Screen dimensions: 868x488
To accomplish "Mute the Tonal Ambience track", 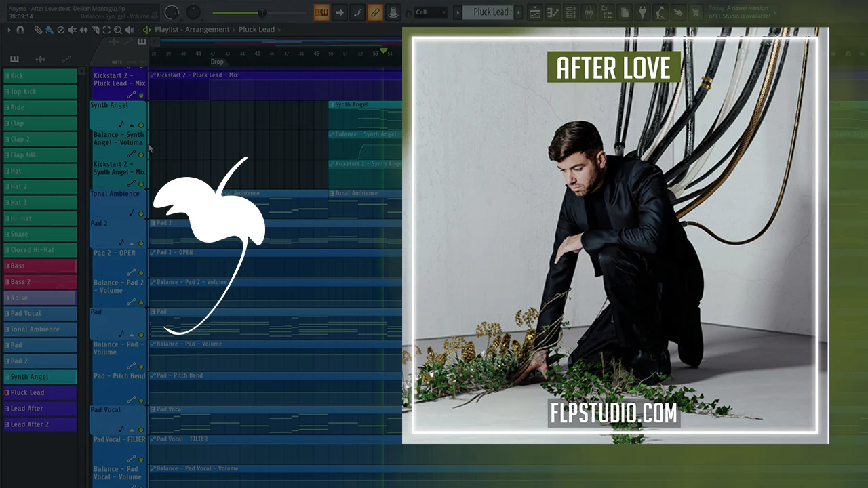I will pos(141,213).
